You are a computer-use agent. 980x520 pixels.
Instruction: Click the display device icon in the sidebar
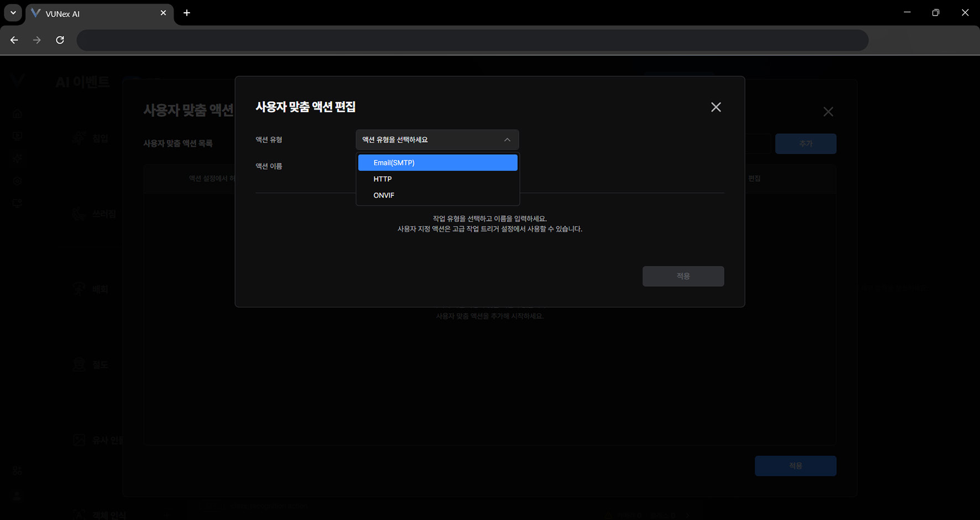[x=17, y=203]
